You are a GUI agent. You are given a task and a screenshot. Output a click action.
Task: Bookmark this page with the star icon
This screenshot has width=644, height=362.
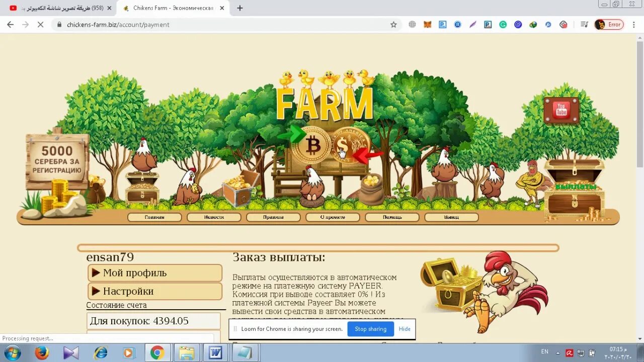[393, 24]
